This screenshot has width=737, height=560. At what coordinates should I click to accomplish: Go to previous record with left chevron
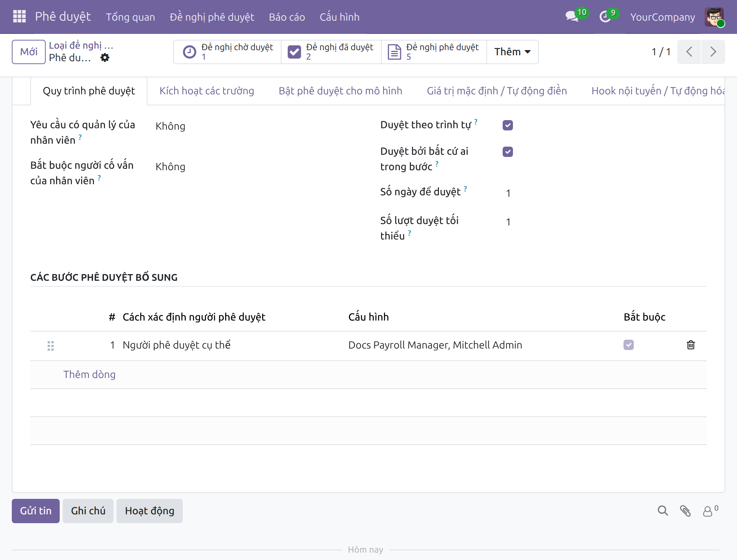point(689,52)
